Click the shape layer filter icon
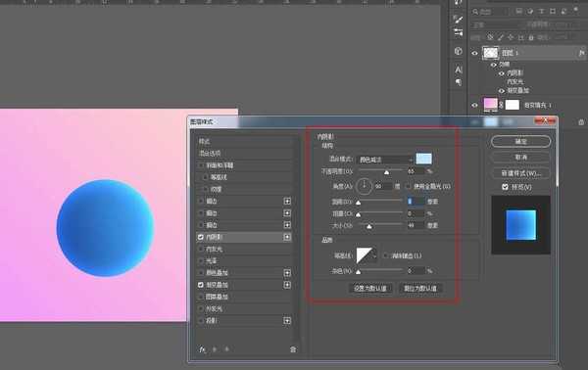This screenshot has width=588, height=370. click(x=553, y=11)
